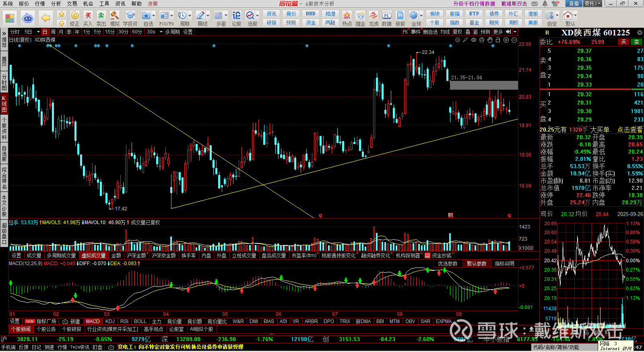
Task: Zoom in chart with plus icon
Action: 506,40
